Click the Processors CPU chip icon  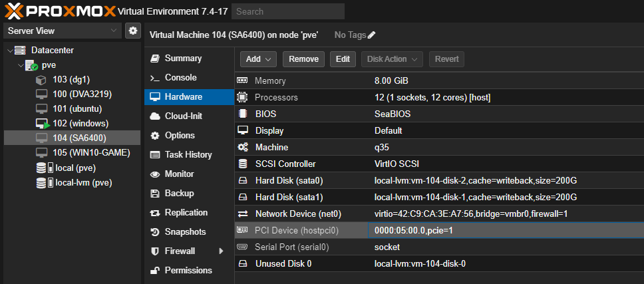tap(243, 97)
